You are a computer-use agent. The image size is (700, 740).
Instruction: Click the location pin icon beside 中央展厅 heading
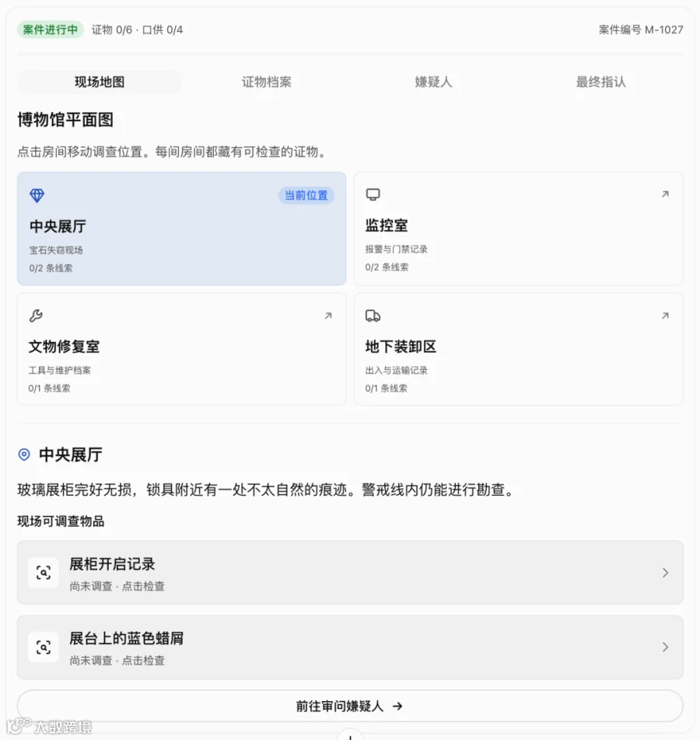pyautogui.click(x=24, y=455)
